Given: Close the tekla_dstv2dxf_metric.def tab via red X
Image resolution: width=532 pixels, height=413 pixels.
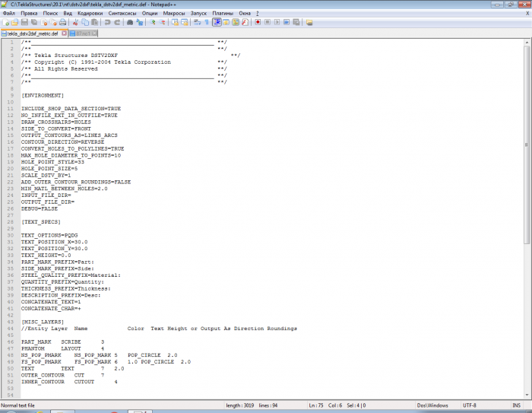Looking at the screenshot, I should (x=64, y=33).
